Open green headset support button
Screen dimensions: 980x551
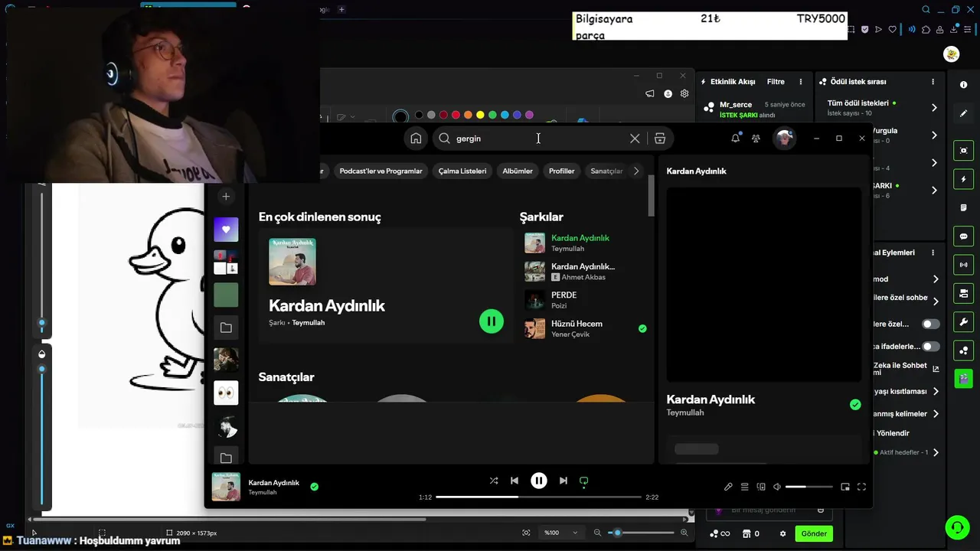pos(956,527)
